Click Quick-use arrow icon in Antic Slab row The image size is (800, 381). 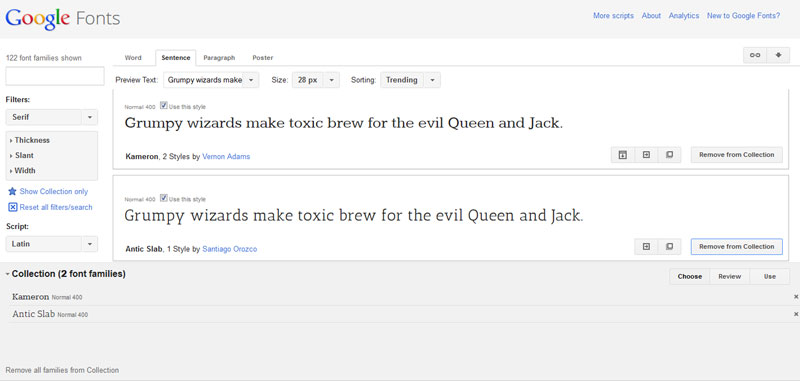coord(646,247)
